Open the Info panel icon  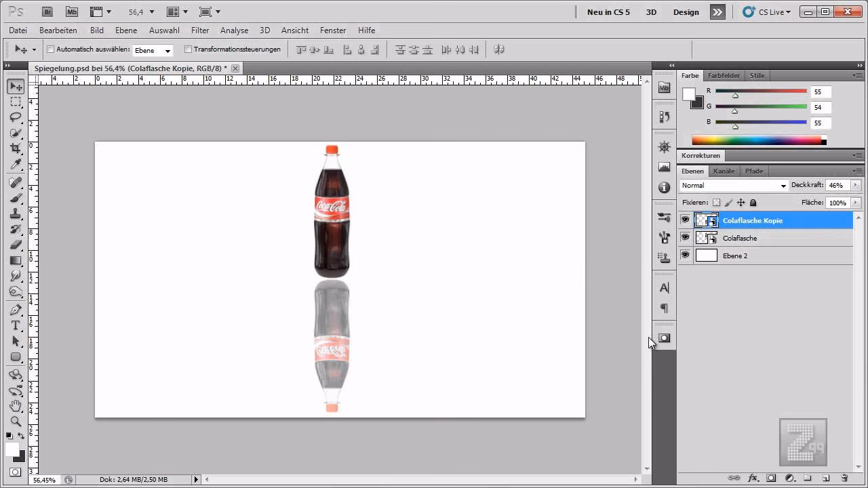click(x=664, y=188)
